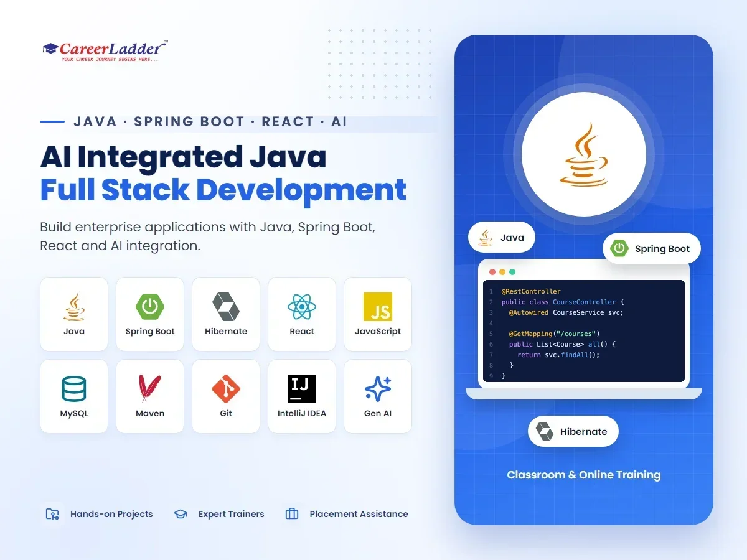Select the React atom icon card
The width and height of the screenshot is (747, 560).
302,314
